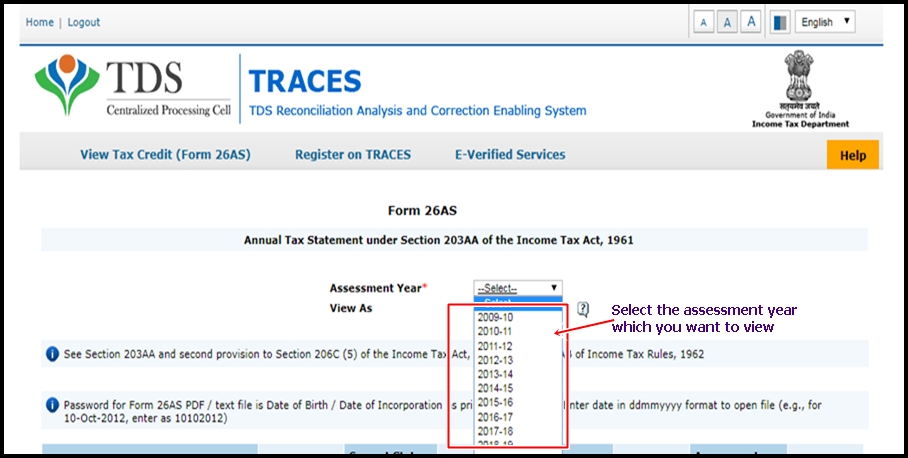Viewport: 908px width, 458px height.
Task: Choose 2009-10 from the year list
Action: pyautogui.click(x=518, y=317)
